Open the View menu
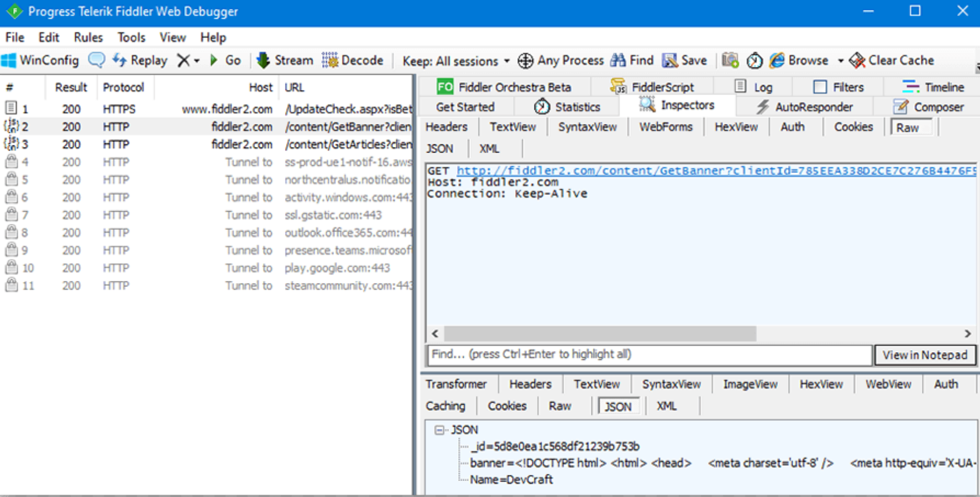This screenshot has width=980, height=497. click(x=172, y=37)
